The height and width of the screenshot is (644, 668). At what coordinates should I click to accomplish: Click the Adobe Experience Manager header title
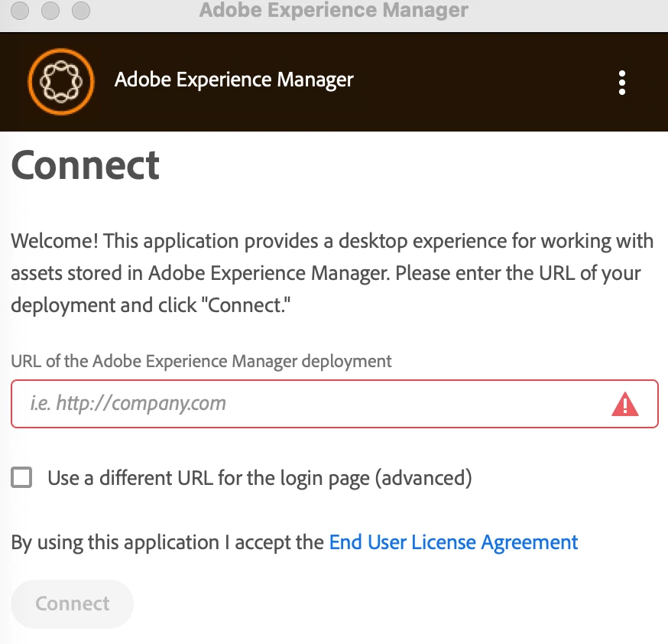coord(234,80)
